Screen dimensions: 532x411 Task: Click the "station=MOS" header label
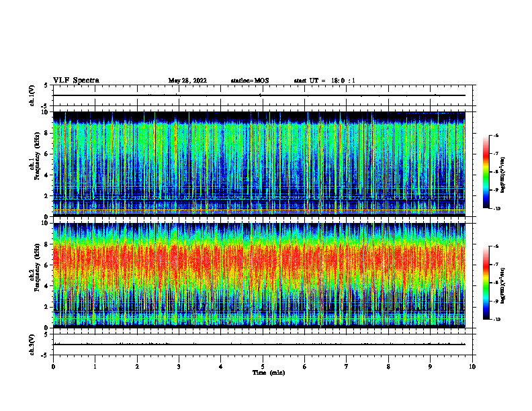click(250, 81)
